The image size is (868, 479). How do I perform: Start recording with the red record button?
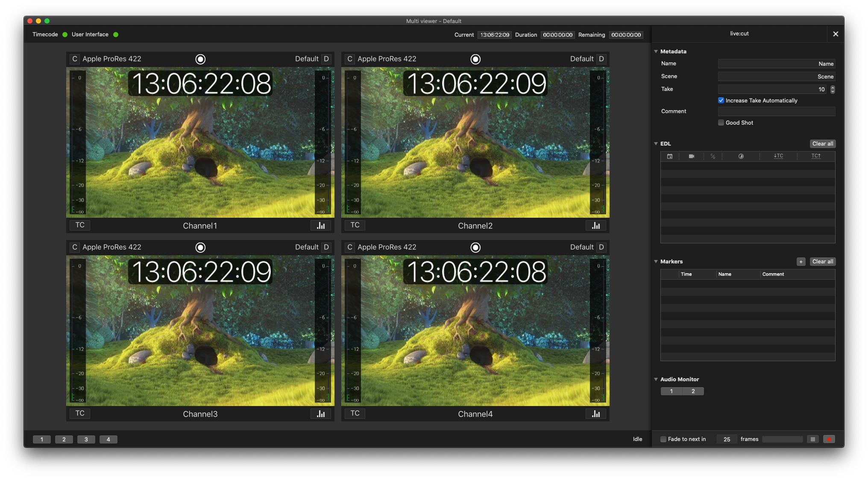click(829, 439)
